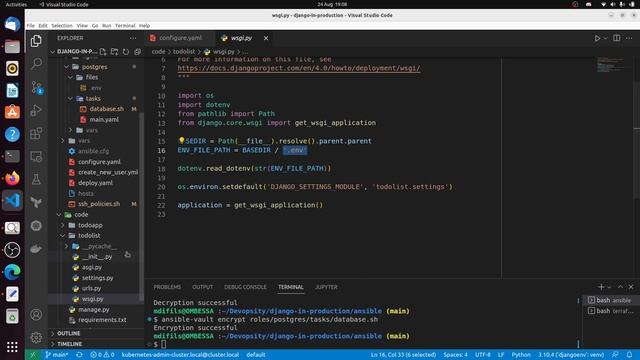Create a new terminal with plus icon
The image size is (640, 360).
coord(601,287)
